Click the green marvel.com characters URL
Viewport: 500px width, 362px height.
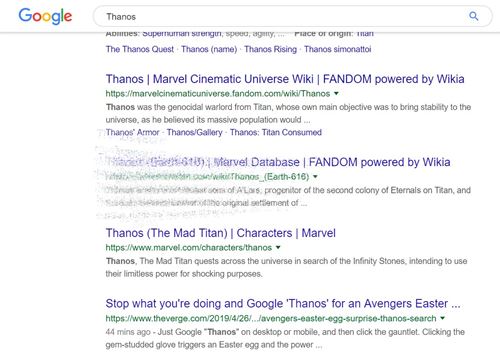click(189, 247)
